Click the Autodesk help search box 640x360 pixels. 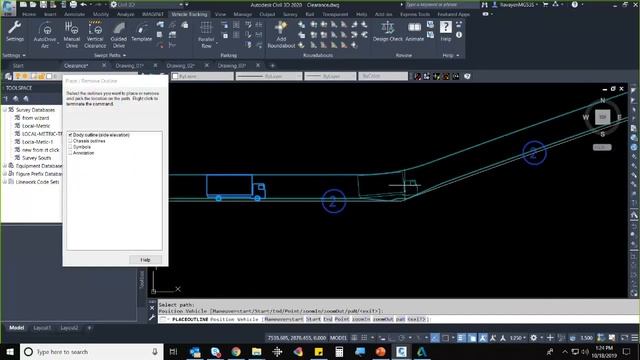point(441,4)
